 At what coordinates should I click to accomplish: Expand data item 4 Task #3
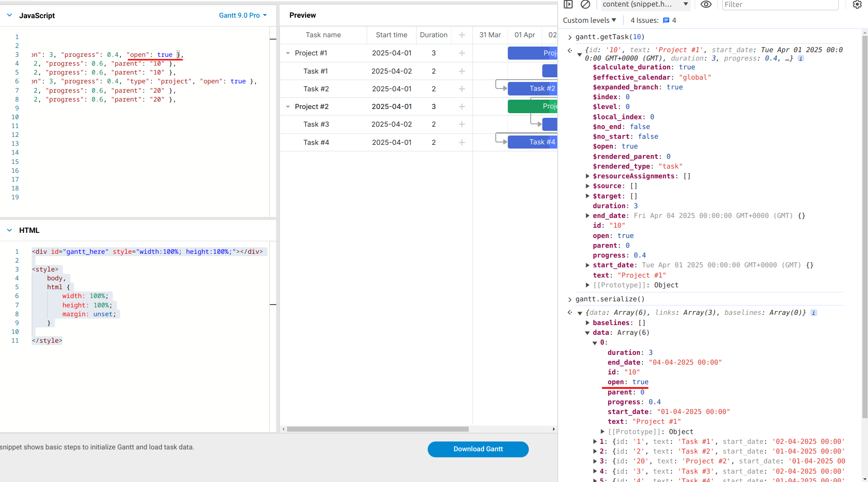[x=595, y=471]
